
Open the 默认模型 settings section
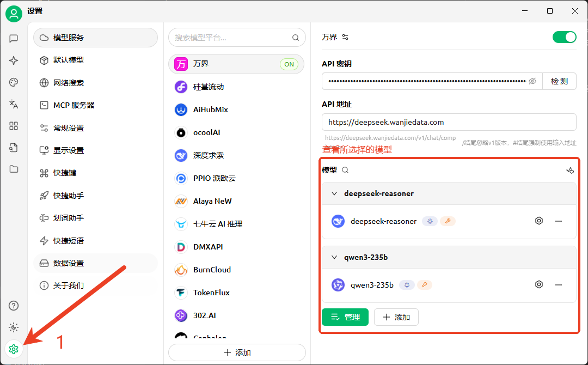pyautogui.click(x=96, y=60)
